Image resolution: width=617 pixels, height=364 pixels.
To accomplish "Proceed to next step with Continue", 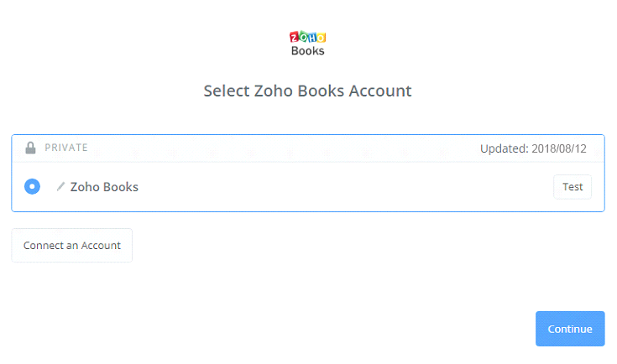I will [570, 329].
